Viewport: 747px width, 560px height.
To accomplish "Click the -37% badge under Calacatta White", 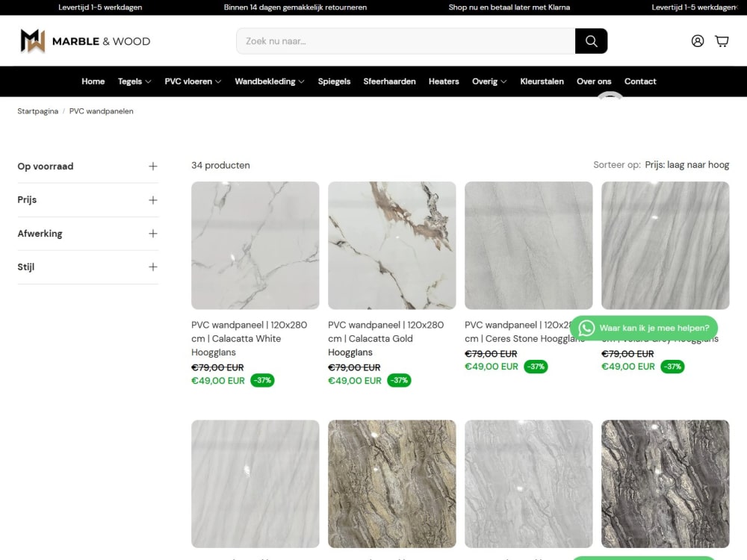I will tap(262, 381).
